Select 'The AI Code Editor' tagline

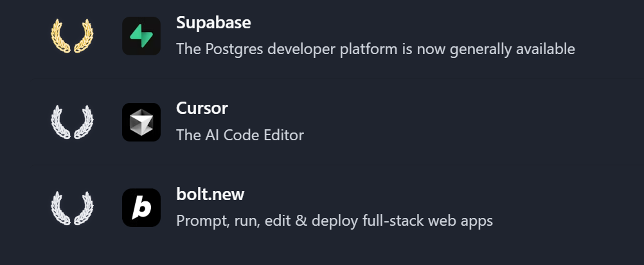[240, 135]
